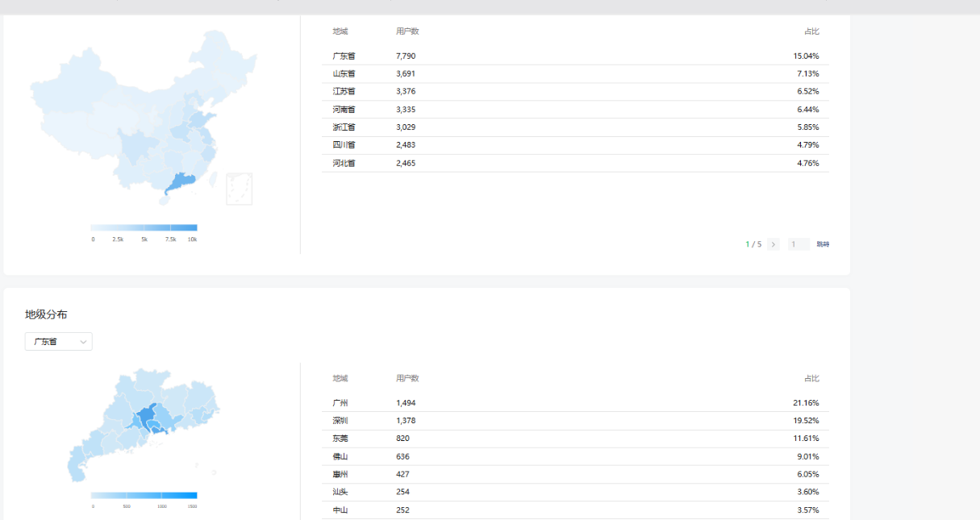Click 占比 column header in province table

tap(811, 31)
